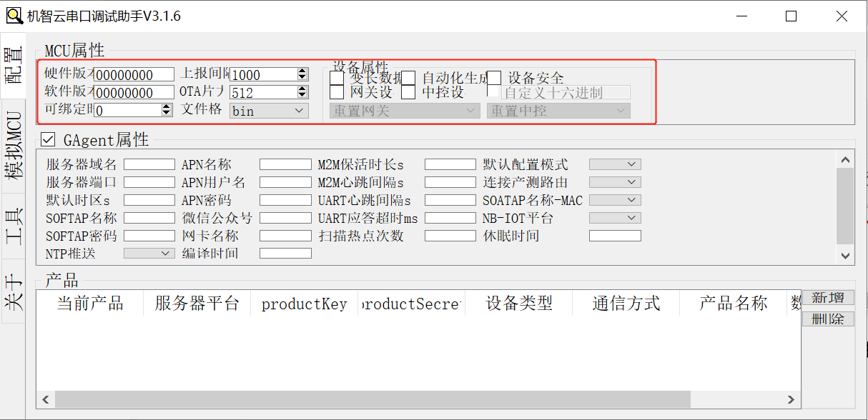Increase the 上报间隔 value with the up arrow
The height and width of the screenshot is (420, 868).
(x=302, y=71)
